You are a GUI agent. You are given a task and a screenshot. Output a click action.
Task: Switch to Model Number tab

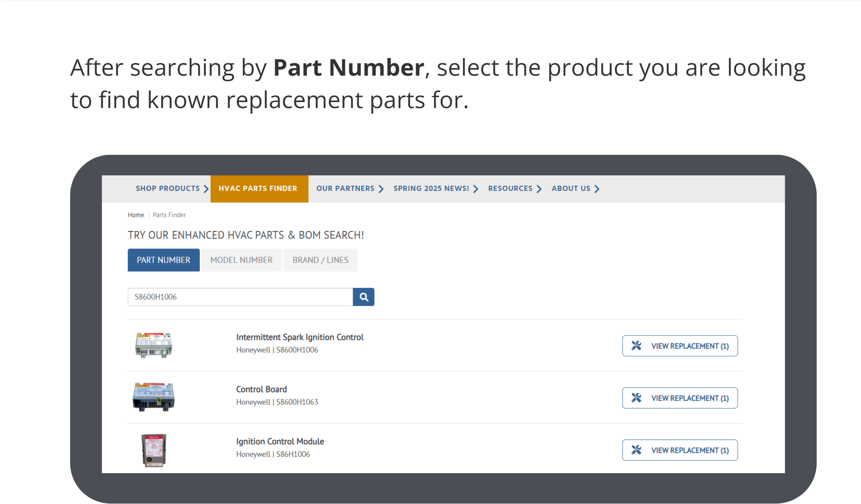point(241,260)
